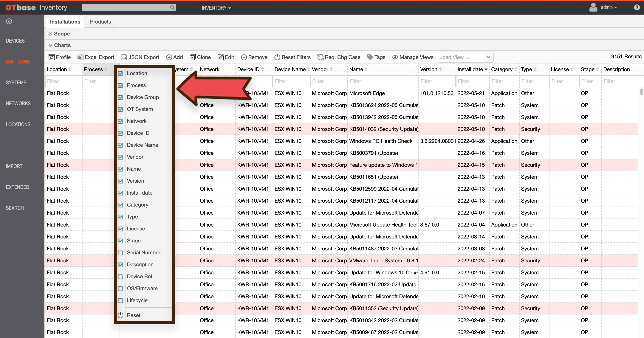Click the JSON Export icon

coord(124,57)
